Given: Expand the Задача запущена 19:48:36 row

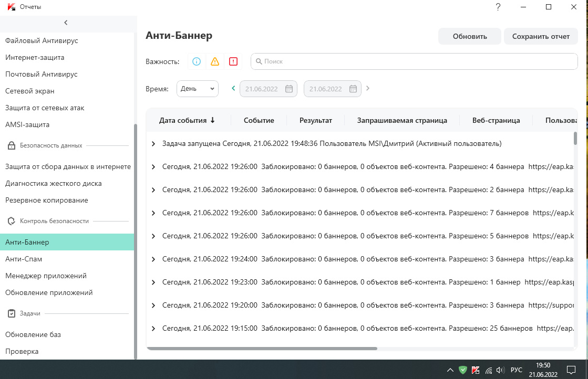Looking at the screenshot, I should click(153, 144).
